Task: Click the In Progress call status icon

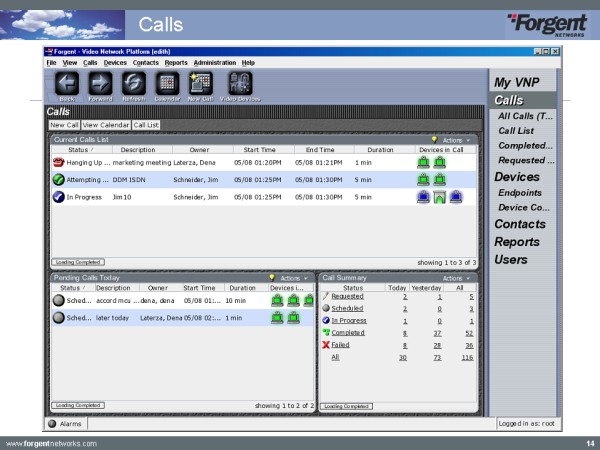Action: tap(58, 197)
